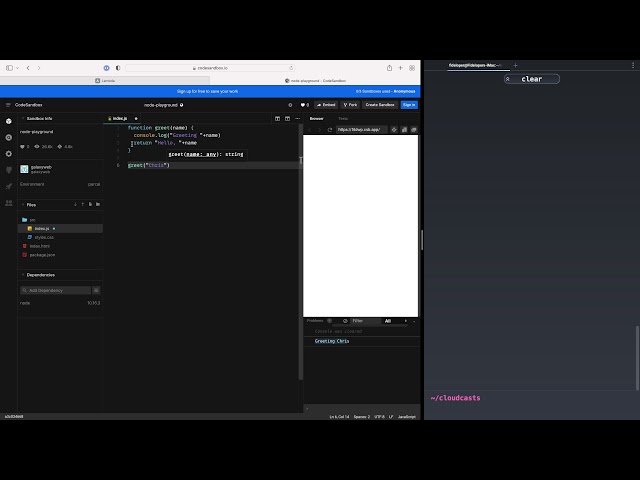Go back in the preview browser
640x480 pixels.
310,130
